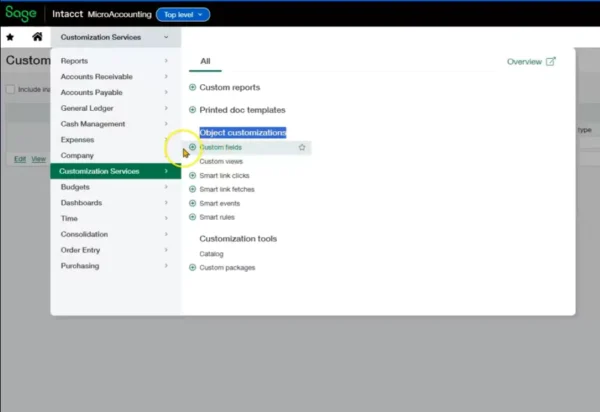Image resolution: width=600 pixels, height=412 pixels.
Task: Switch to the All tab
Action: pyautogui.click(x=205, y=61)
